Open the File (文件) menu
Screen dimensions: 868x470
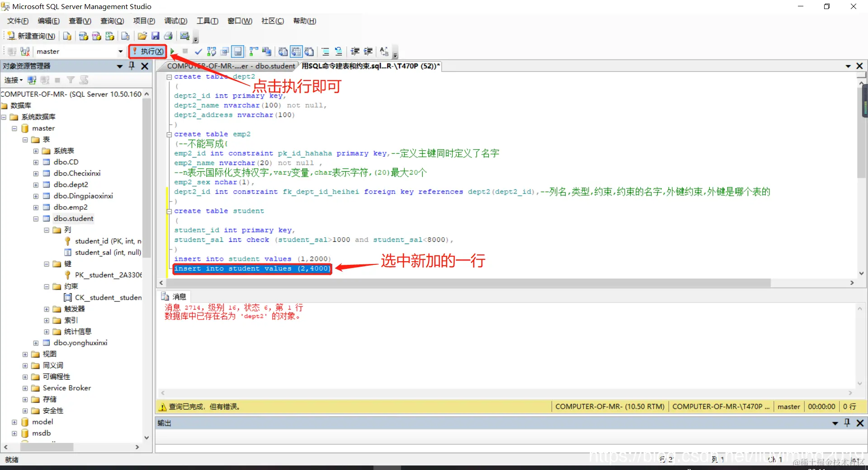coord(18,21)
